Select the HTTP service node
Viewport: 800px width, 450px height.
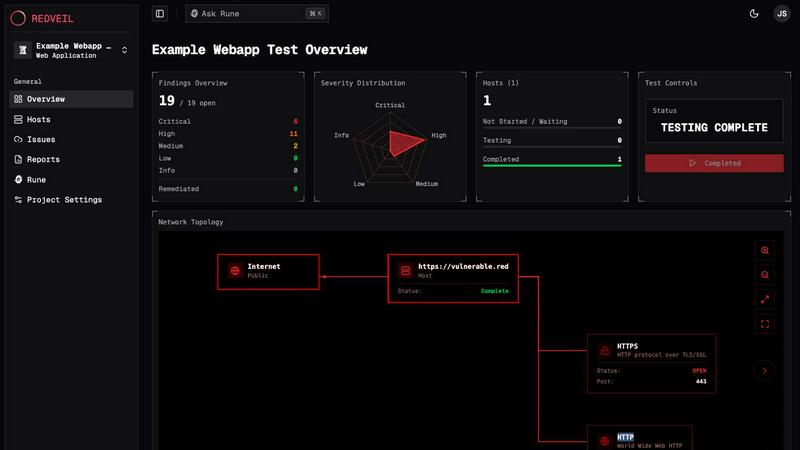coord(640,438)
